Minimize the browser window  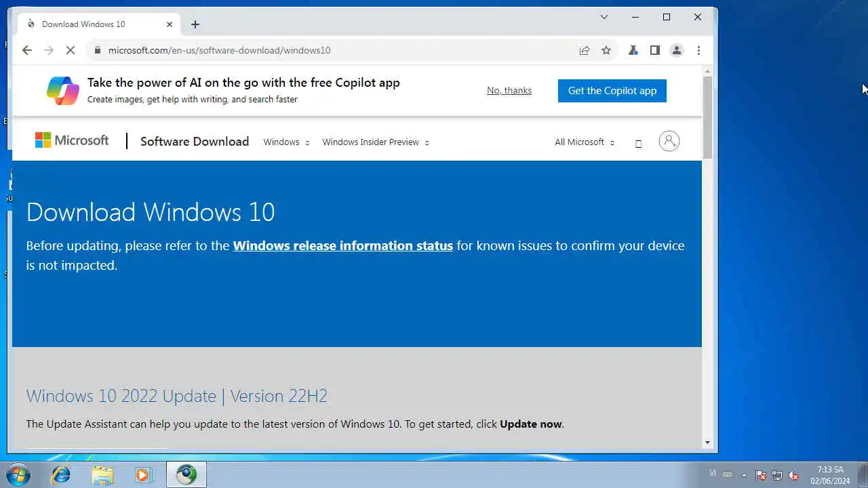pos(635,17)
